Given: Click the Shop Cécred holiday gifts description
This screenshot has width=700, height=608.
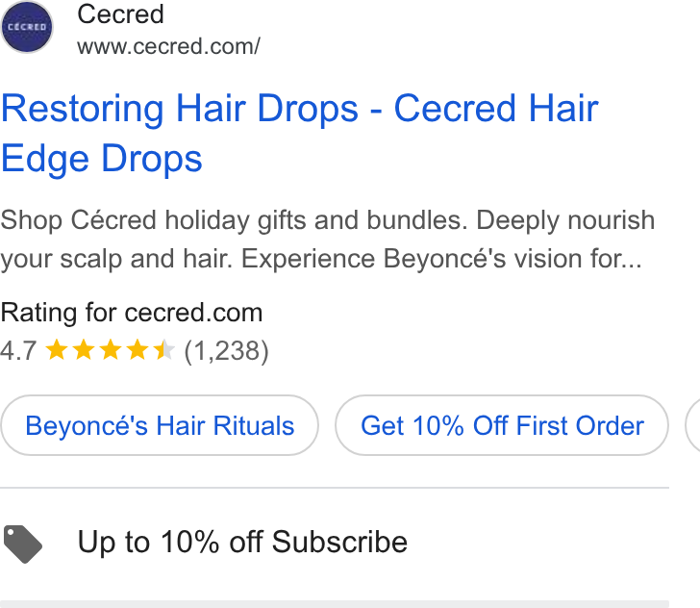Looking at the screenshot, I should [328, 240].
